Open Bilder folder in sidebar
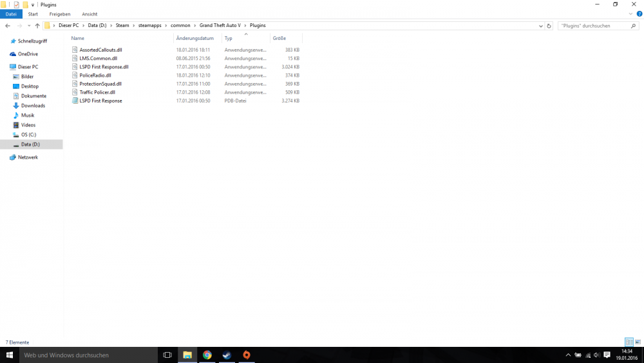The height and width of the screenshot is (363, 644). (x=27, y=77)
